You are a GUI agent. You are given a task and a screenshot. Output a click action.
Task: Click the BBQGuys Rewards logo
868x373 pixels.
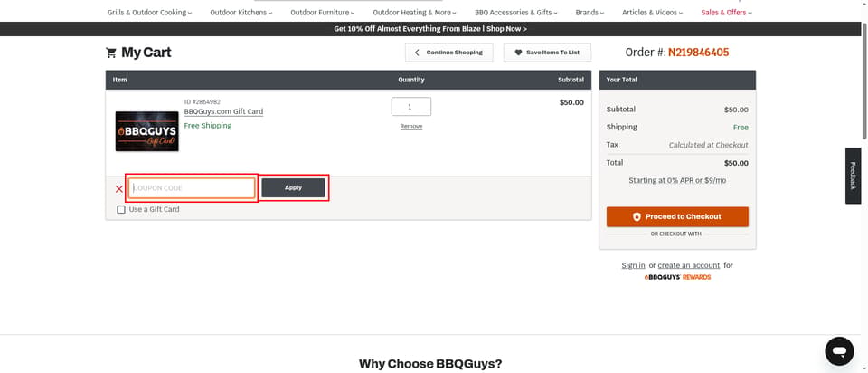pyautogui.click(x=677, y=277)
